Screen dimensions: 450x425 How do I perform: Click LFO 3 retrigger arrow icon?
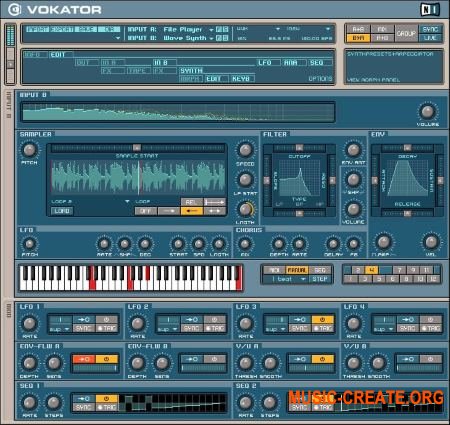300,319
